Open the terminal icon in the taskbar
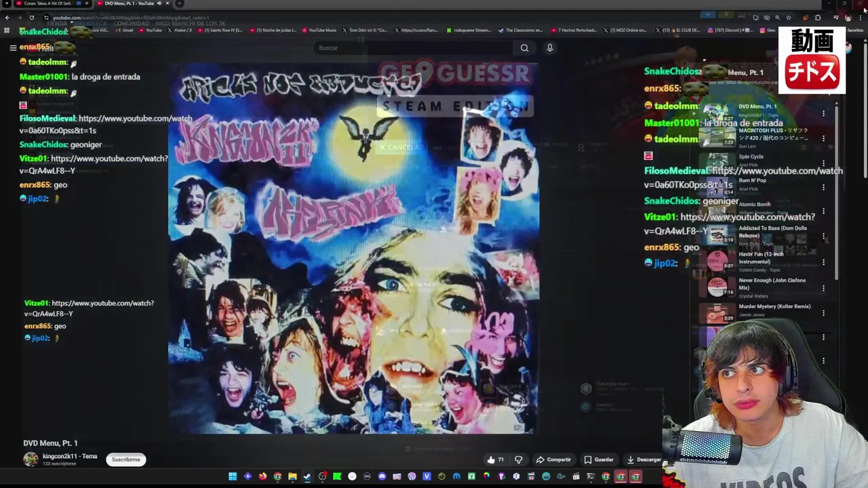Screen dimensions: 868x488 pos(591,476)
